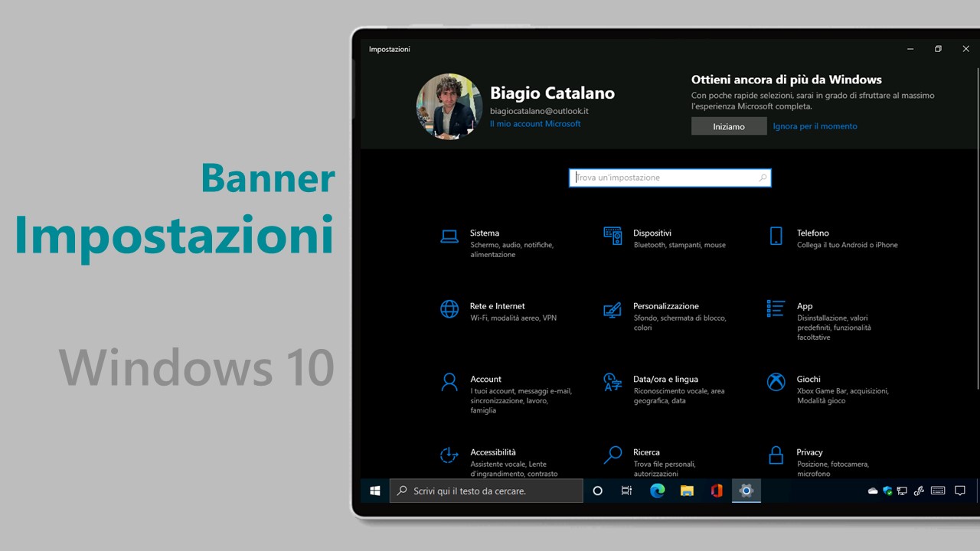Click the Accessibilità category title
This screenshot has width=980, height=551.
[x=493, y=452]
